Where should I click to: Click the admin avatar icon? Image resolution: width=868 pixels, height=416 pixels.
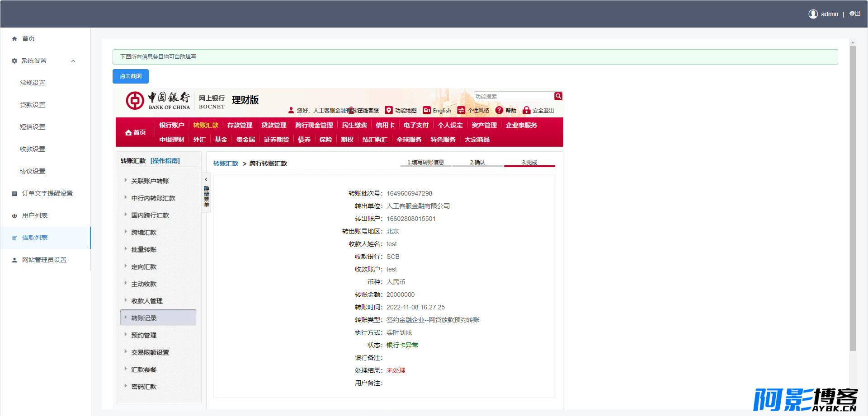click(813, 14)
